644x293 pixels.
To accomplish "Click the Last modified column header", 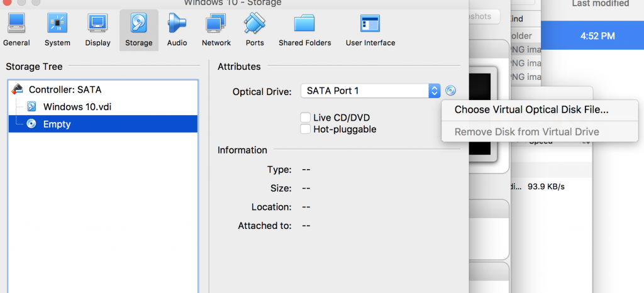I will coord(601,4).
